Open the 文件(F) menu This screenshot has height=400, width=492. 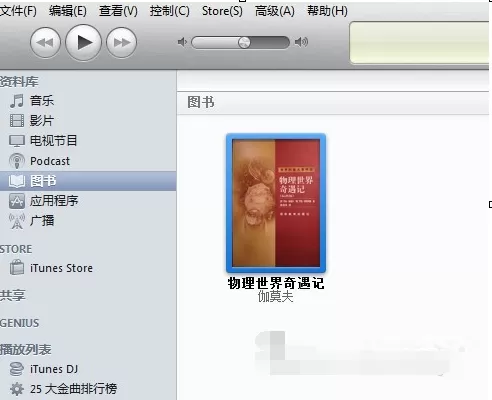(x=18, y=11)
